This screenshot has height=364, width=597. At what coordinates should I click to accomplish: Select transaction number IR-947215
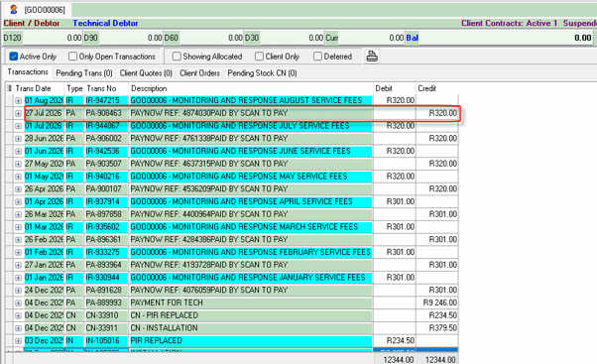pyautogui.click(x=102, y=100)
